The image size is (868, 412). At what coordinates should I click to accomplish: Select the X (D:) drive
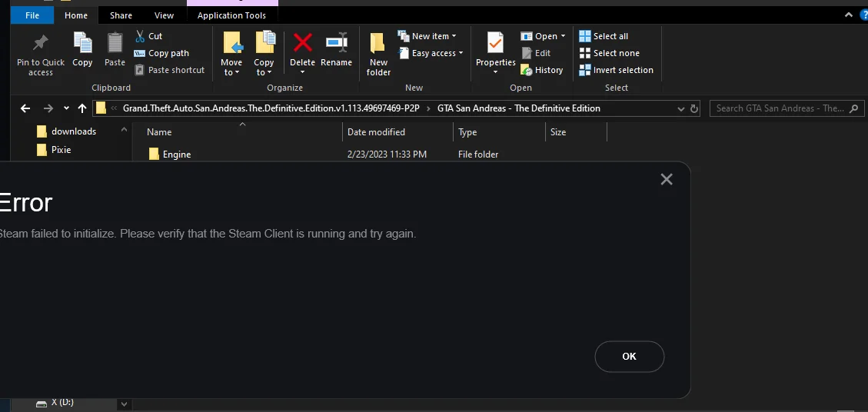coord(55,403)
